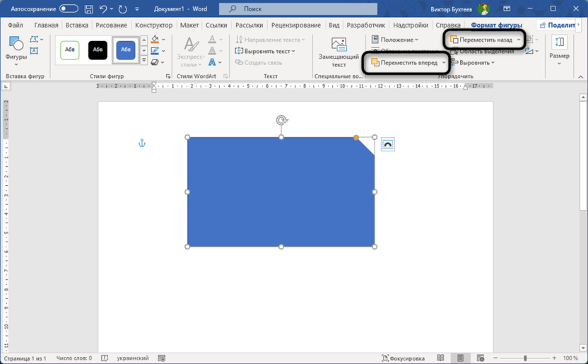Choose the white outlined shape style preset
Image resolution: width=588 pixels, height=364 pixels.
(x=70, y=50)
